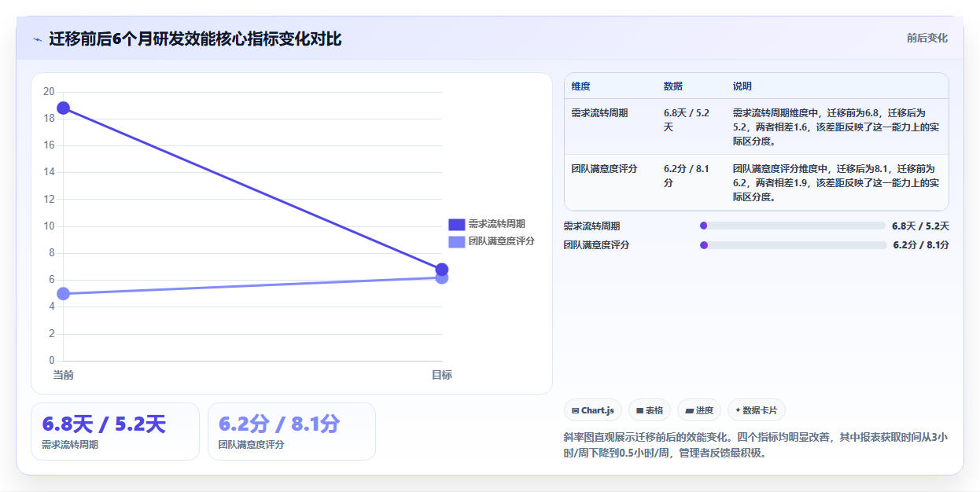Click the 需求流转周期 progress bar
Screen dimensions: 980x492
[x=793, y=226]
